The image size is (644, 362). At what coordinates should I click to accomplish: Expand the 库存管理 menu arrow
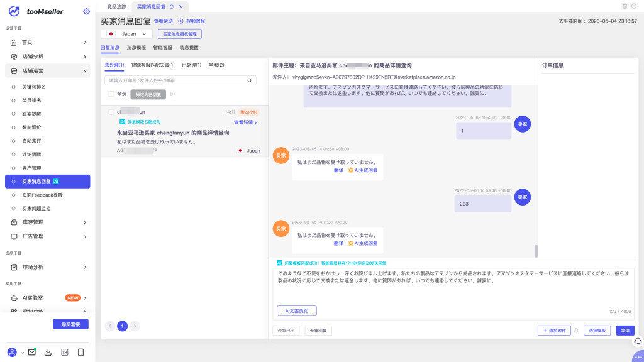pos(85,222)
